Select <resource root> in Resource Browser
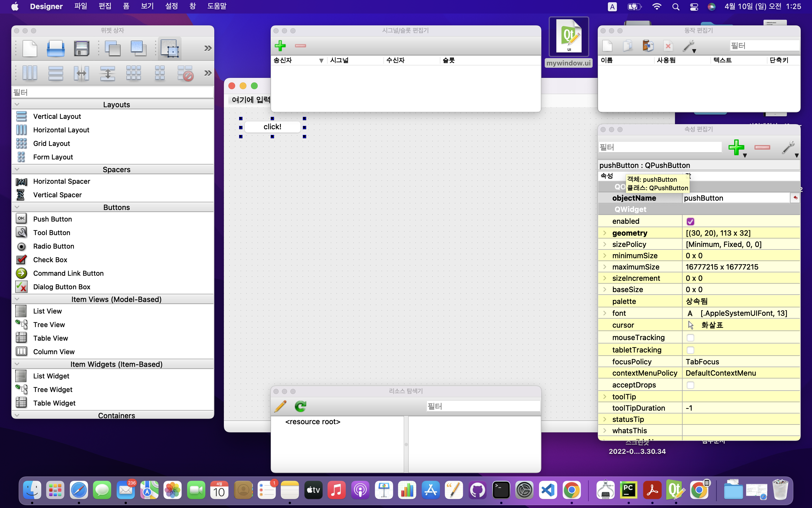 (313, 422)
